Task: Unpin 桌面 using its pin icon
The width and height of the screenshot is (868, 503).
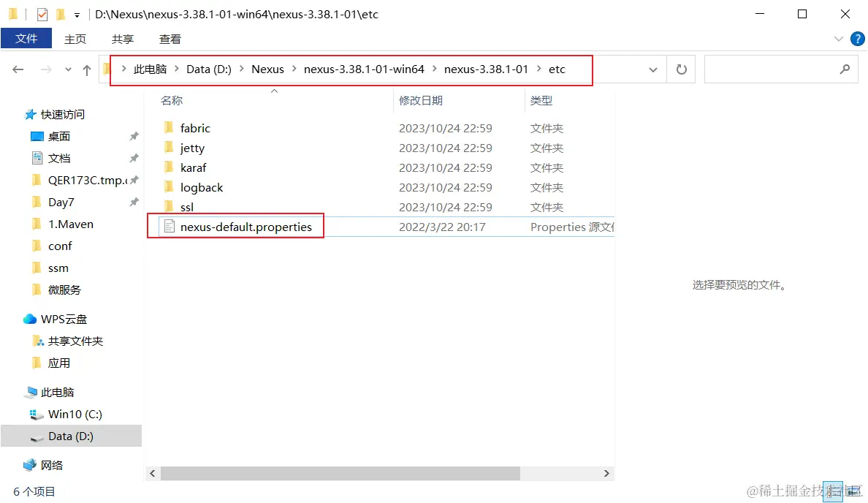Action: 134,136
